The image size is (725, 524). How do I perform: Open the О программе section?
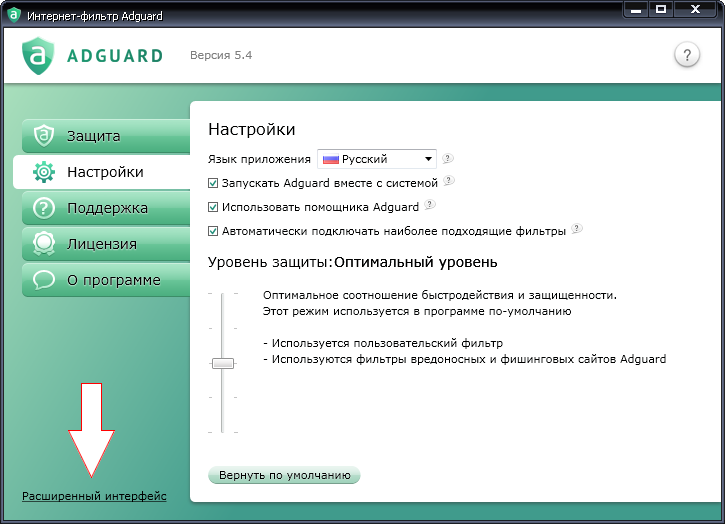tap(106, 280)
